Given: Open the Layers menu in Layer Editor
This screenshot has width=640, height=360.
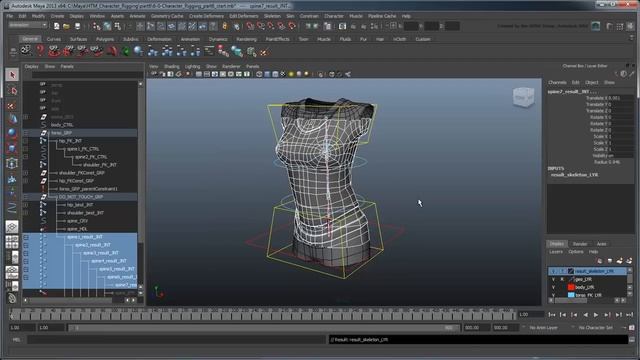Looking at the screenshot, I should [x=556, y=252].
